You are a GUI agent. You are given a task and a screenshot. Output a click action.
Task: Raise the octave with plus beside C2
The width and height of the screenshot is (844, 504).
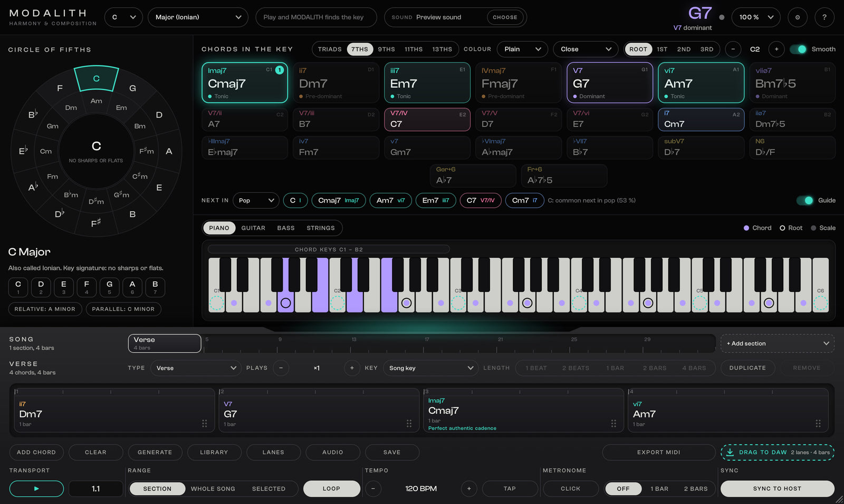coord(776,49)
